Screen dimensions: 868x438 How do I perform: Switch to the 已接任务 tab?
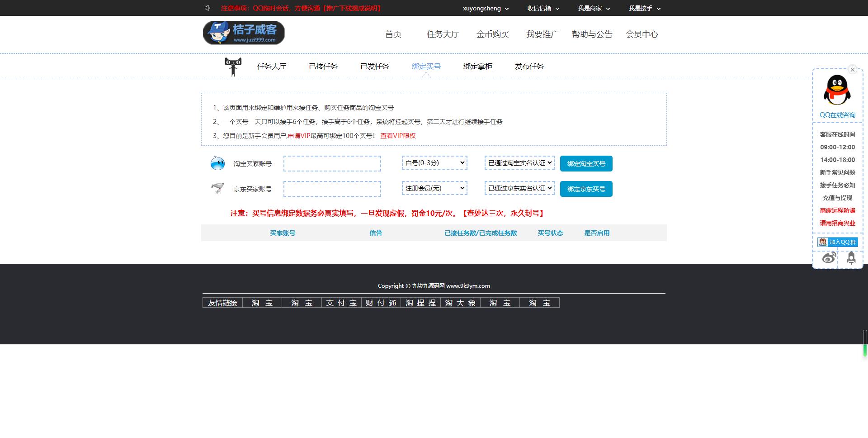(323, 66)
